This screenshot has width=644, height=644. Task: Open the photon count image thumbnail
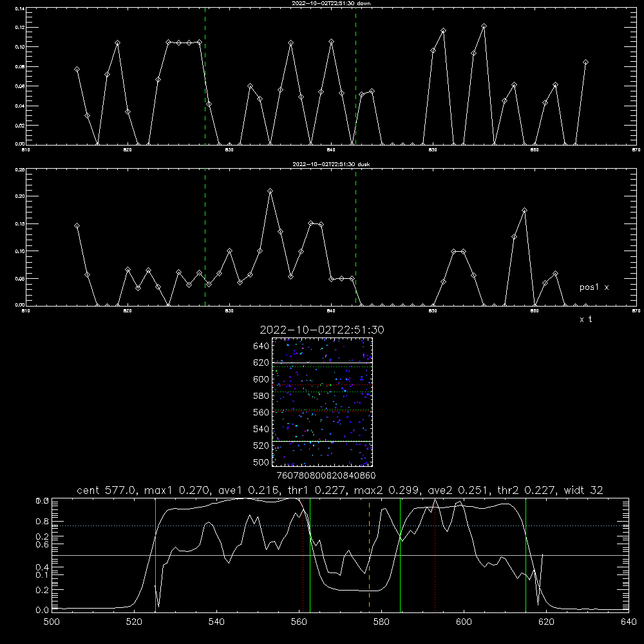(323, 402)
